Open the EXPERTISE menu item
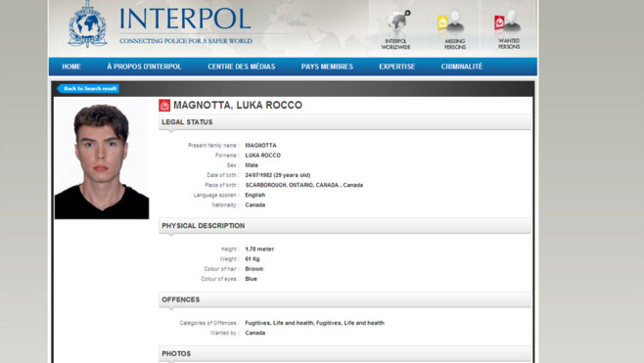The width and height of the screenshot is (644, 363). (x=397, y=67)
